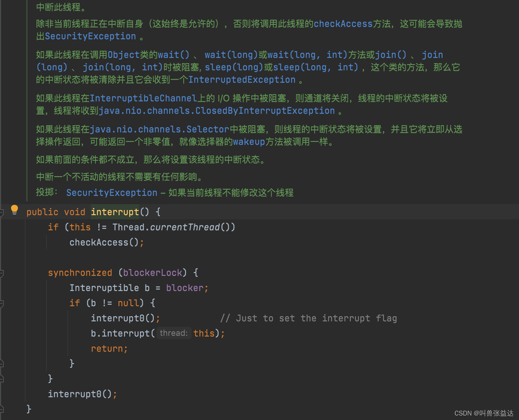Collapse the interrupt() method fold marker
This screenshot has height=420, width=519.
pos(1,213)
